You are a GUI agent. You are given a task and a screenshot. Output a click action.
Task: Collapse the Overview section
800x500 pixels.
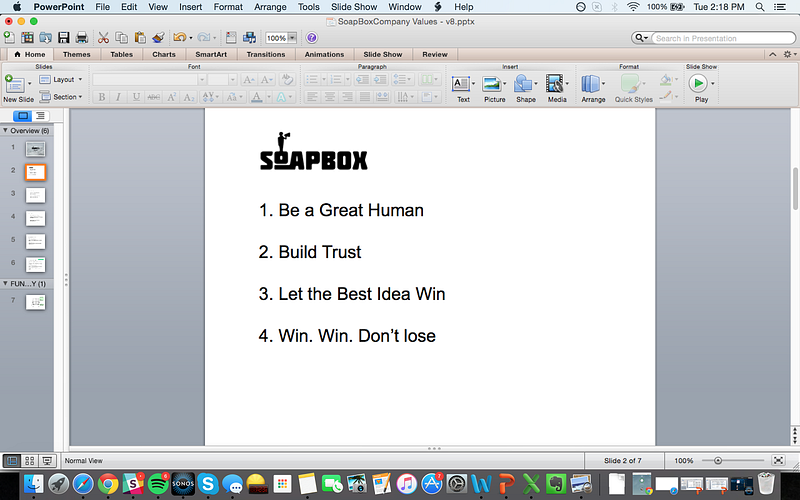[x=5, y=131]
